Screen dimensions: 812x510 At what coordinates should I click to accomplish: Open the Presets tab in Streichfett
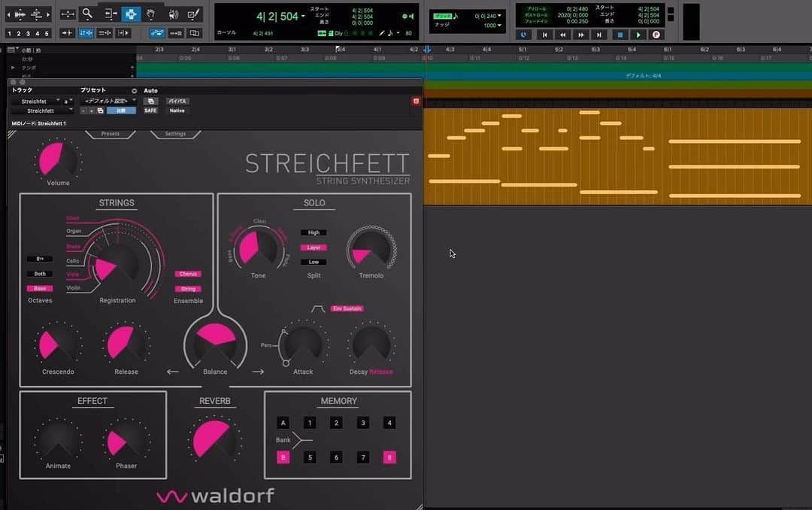tap(111, 134)
